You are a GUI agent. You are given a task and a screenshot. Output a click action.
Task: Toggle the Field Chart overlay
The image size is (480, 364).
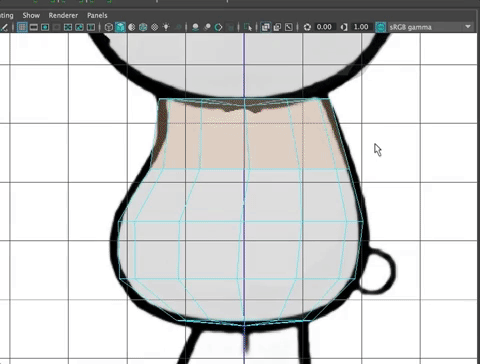[x=68, y=27]
